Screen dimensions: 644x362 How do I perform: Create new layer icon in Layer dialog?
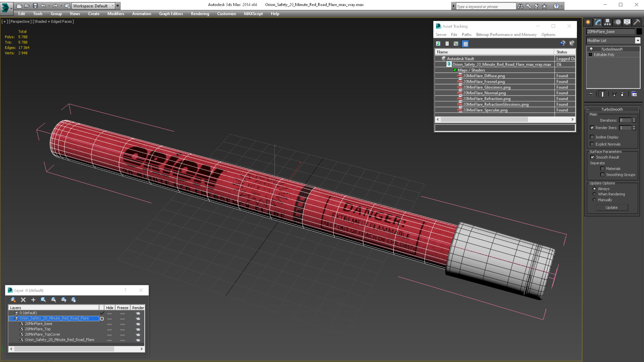[x=13, y=299]
